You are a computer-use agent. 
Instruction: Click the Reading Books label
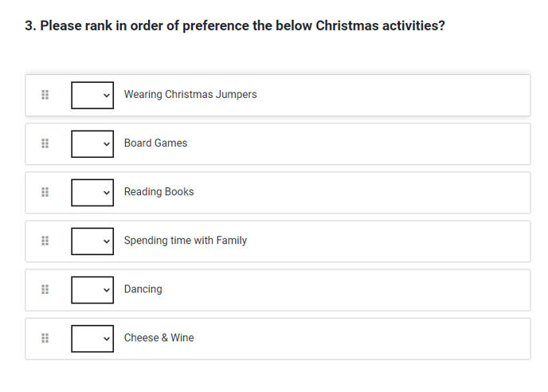(159, 192)
